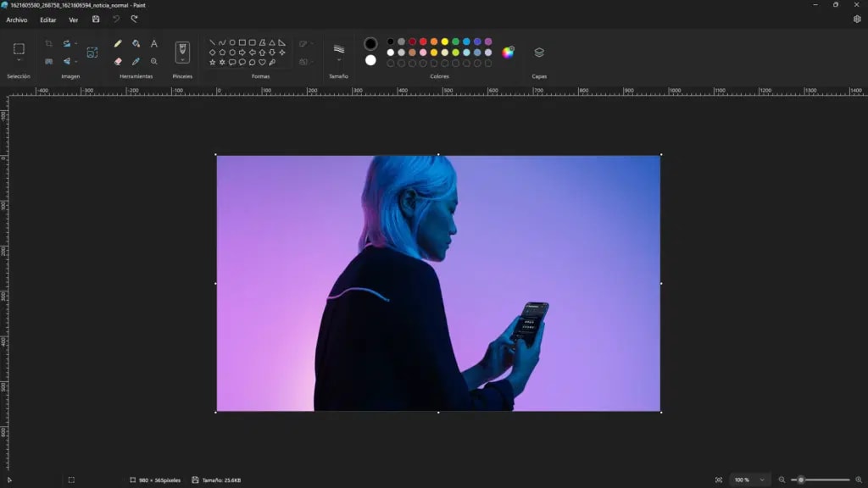Pick the Curve shape
The width and height of the screenshot is (868, 488).
[x=222, y=42]
